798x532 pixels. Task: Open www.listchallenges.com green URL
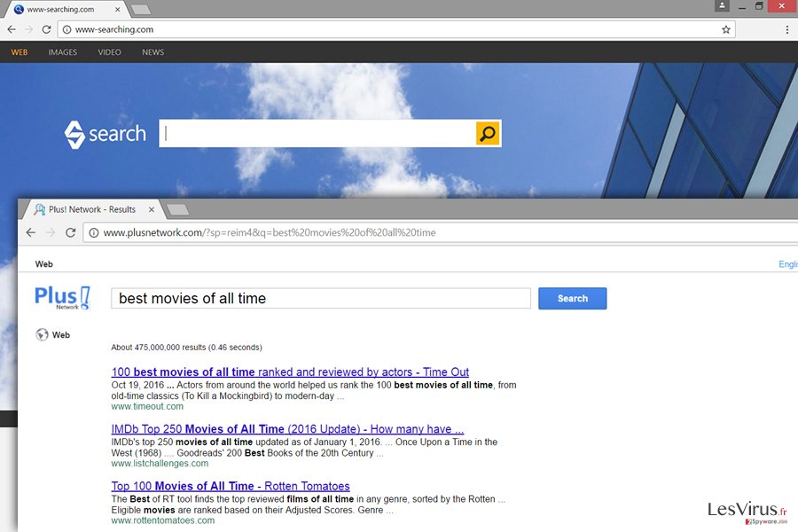pyautogui.click(x=160, y=463)
